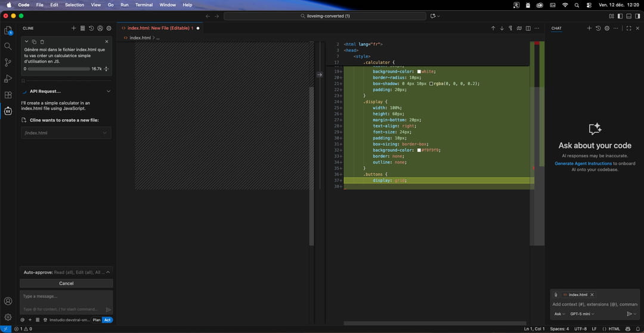Image resolution: width=644 pixels, height=333 pixels.
Task: Click the Generate Agent Instructions link
Action: click(583, 163)
